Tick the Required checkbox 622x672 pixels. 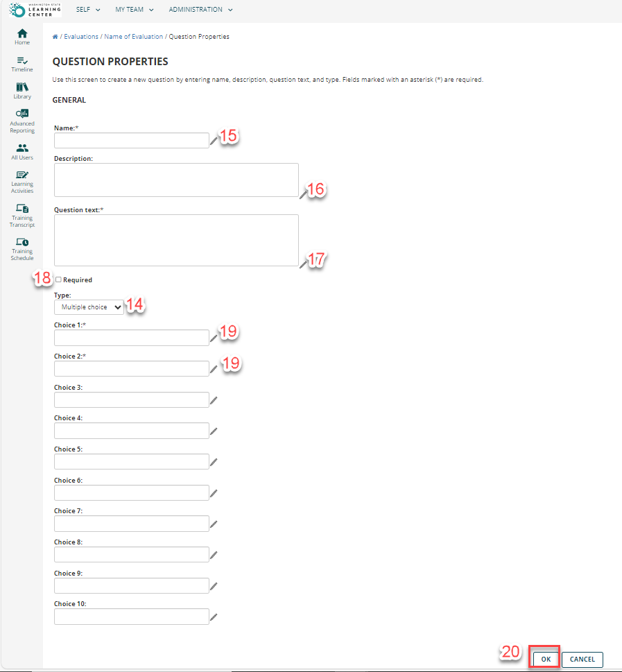[x=58, y=279]
